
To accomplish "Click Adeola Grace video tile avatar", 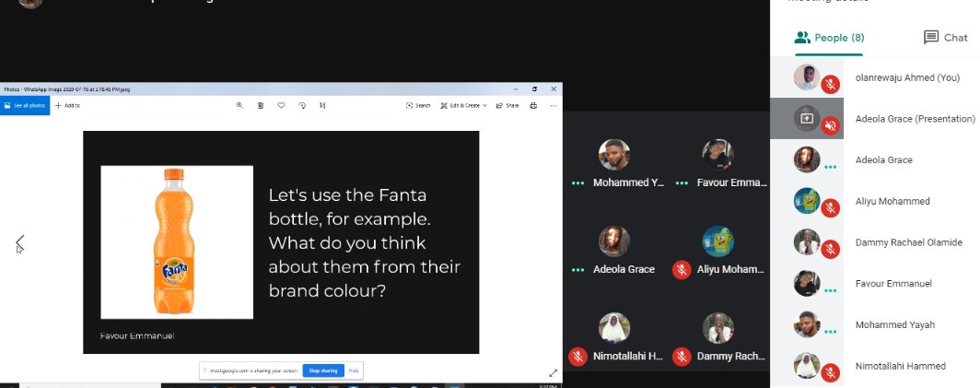I will point(614,241).
